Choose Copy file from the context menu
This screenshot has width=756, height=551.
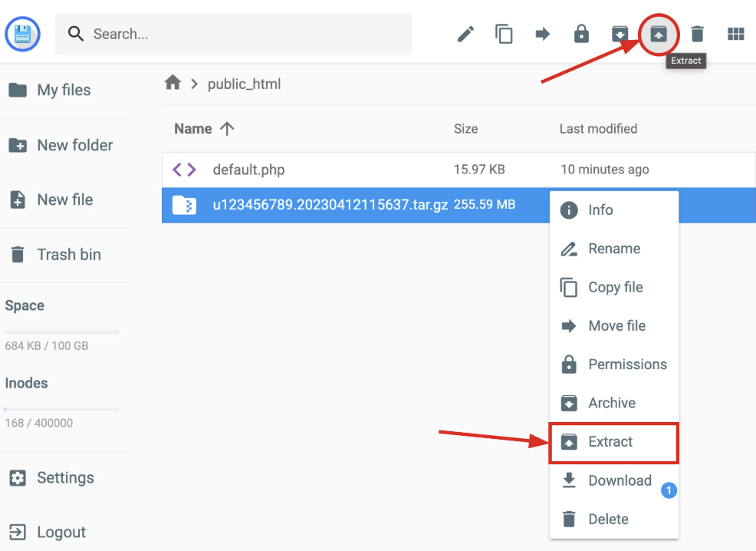(x=613, y=287)
